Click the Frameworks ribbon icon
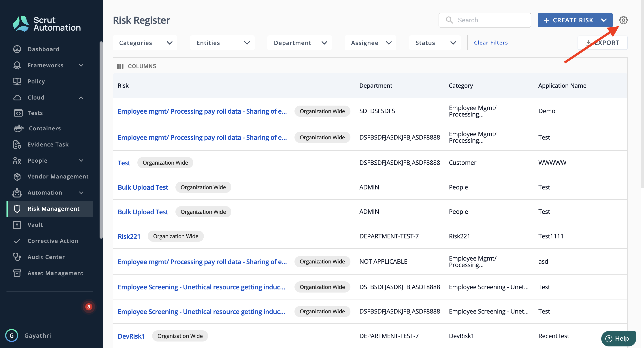 coord(17,66)
